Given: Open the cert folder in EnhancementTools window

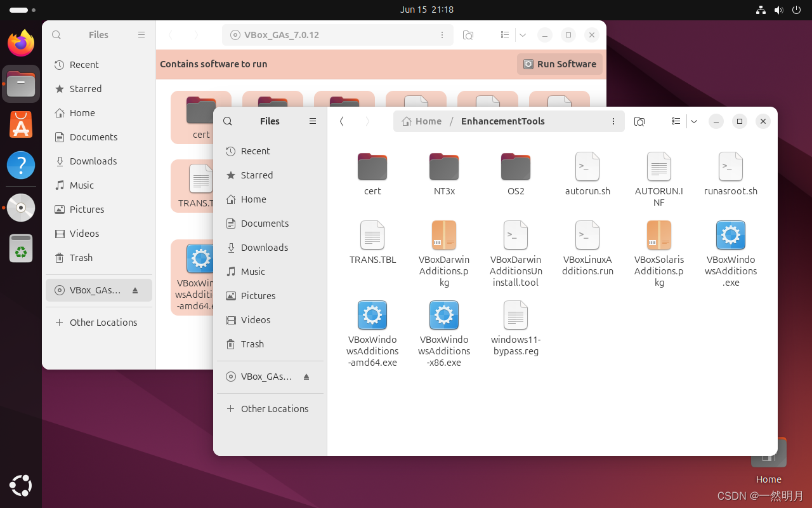Looking at the screenshot, I should [x=372, y=174].
